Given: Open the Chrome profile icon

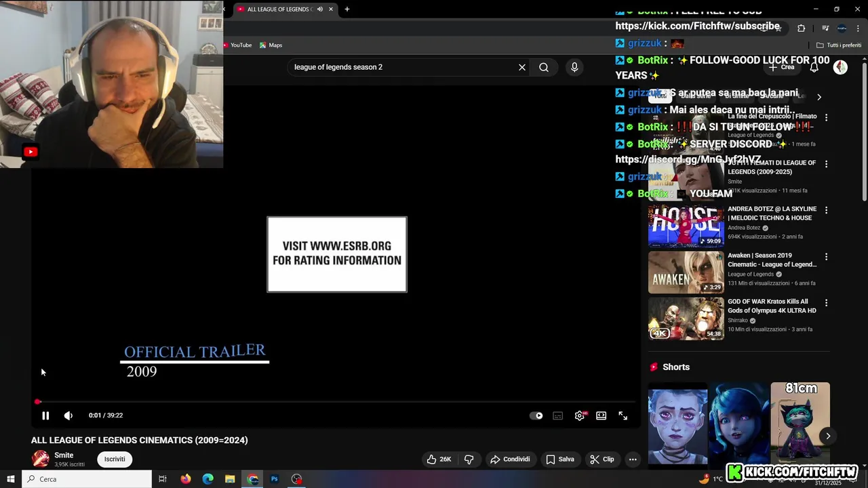Looking at the screenshot, I should tap(842, 28).
